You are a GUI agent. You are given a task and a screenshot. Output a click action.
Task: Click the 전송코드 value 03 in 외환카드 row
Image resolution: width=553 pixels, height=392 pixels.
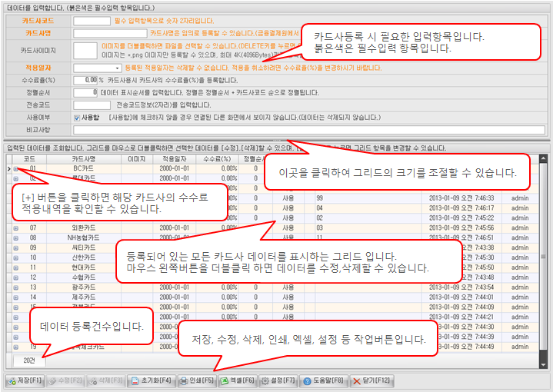319,228
